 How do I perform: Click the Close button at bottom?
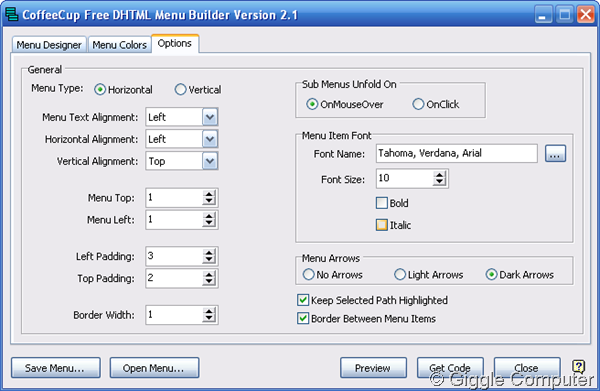coord(527,368)
